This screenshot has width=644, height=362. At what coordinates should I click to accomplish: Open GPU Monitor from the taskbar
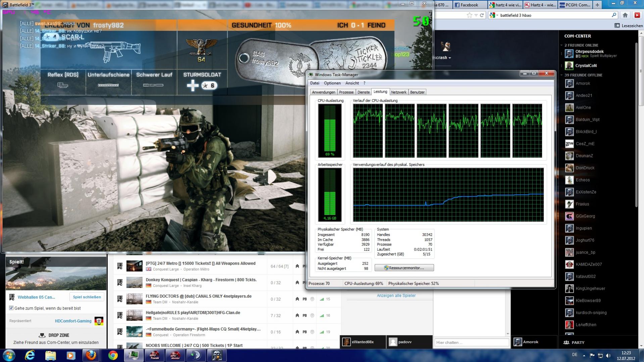[x=175, y=355]
